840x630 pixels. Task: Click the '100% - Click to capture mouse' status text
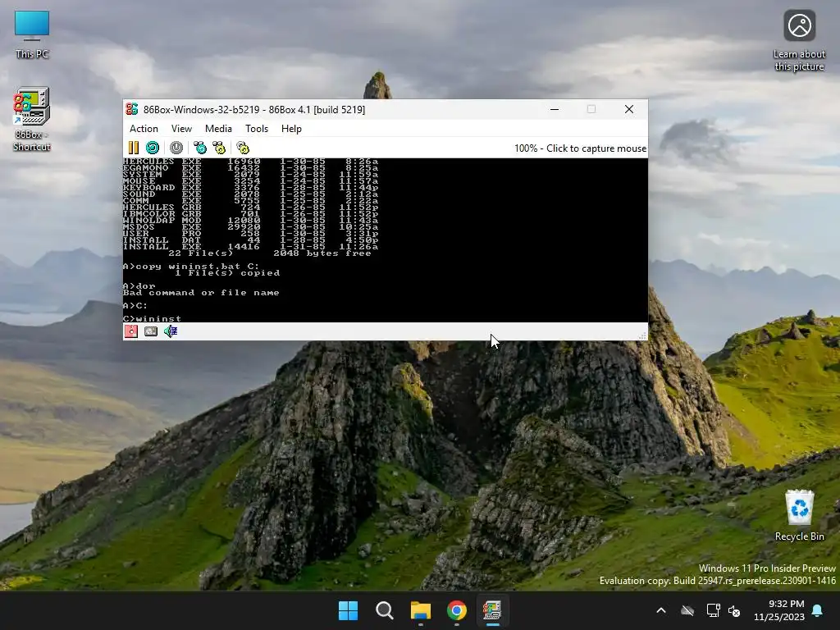(580, 148)
